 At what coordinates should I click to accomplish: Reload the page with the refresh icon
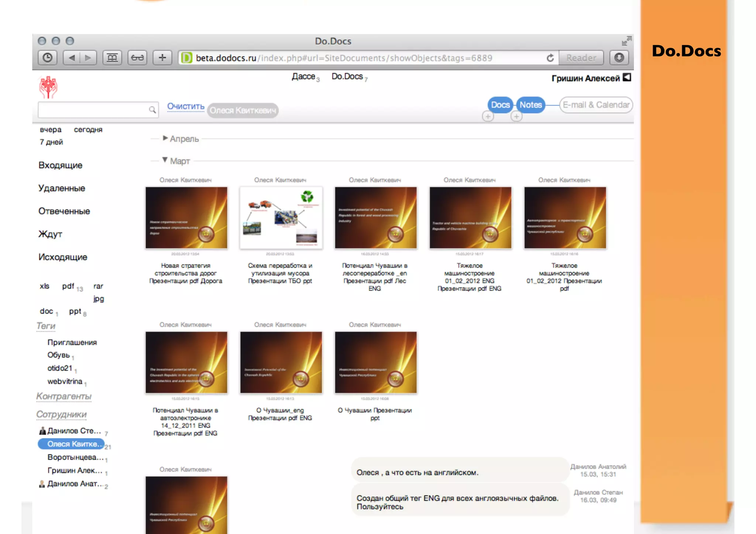(x=550, y=58)
